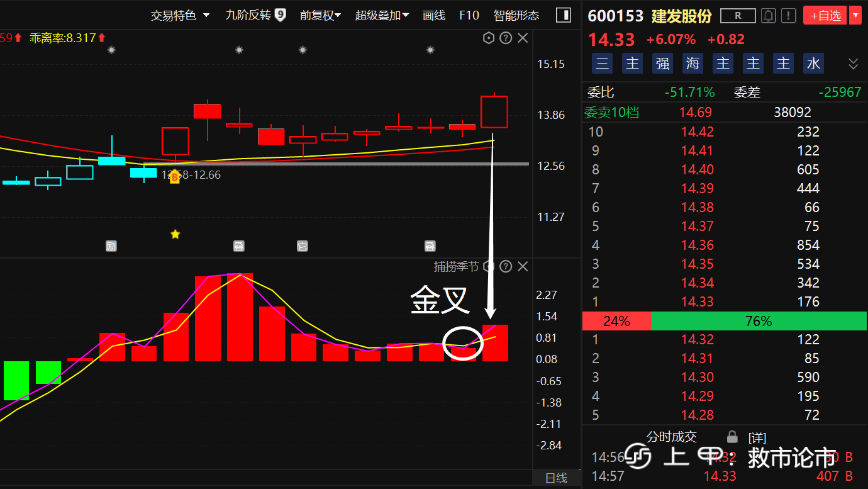Click the red 24% buy ratio bar

(x=616, y=321)
